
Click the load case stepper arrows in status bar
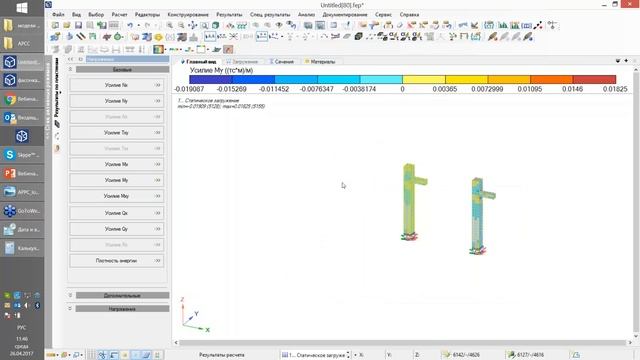[348, 355]
